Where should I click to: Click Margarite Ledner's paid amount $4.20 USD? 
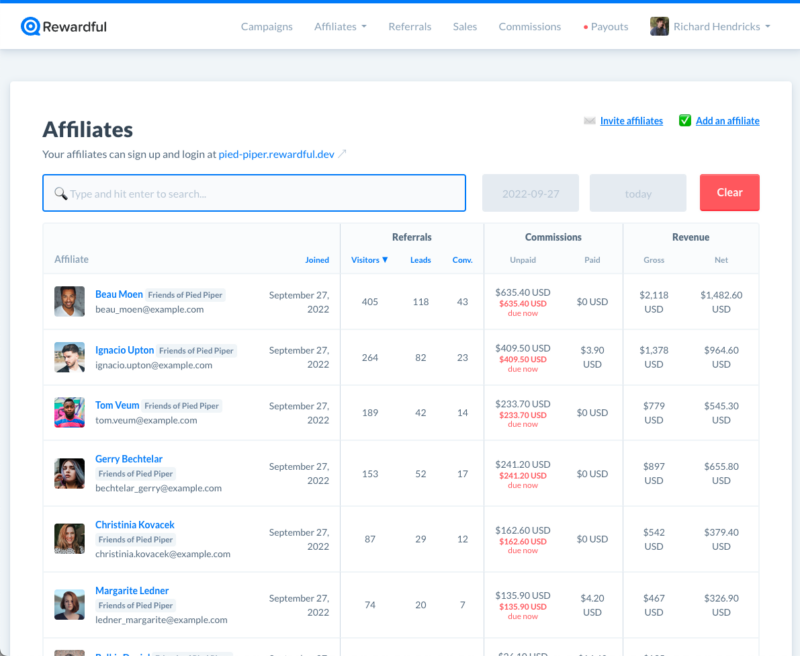coord(592,605)
